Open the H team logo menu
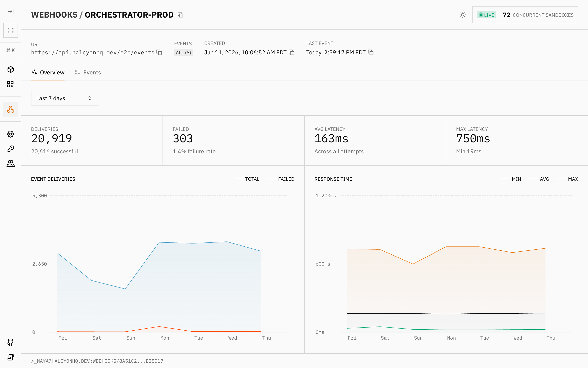The width and height of the screenshot is (588, 368). 10,30
